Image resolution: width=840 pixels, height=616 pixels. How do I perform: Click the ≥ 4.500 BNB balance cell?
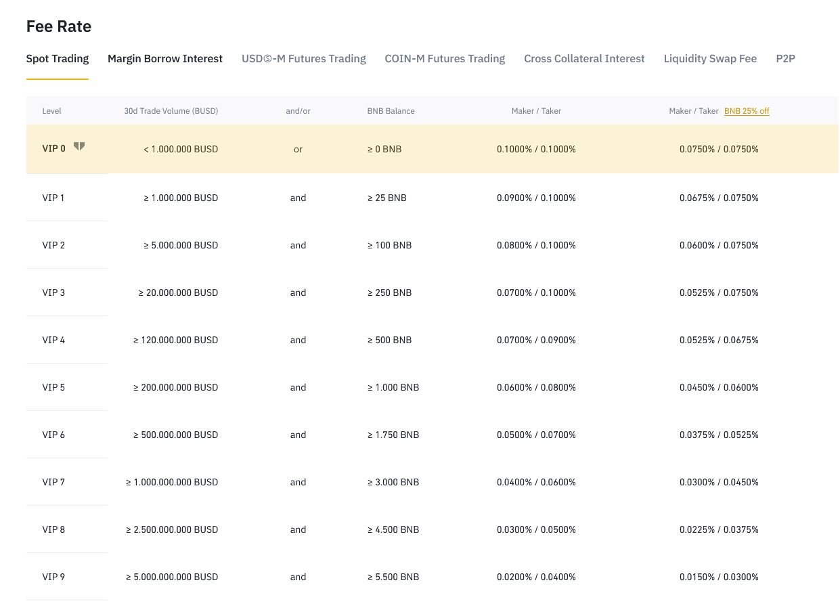pyautogui.click(x=393, y=529)
